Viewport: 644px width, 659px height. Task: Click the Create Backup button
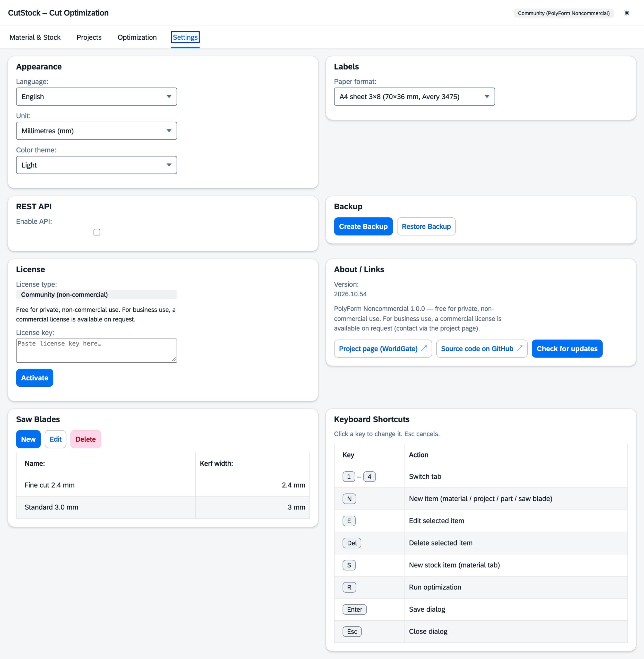coord(363,226)
